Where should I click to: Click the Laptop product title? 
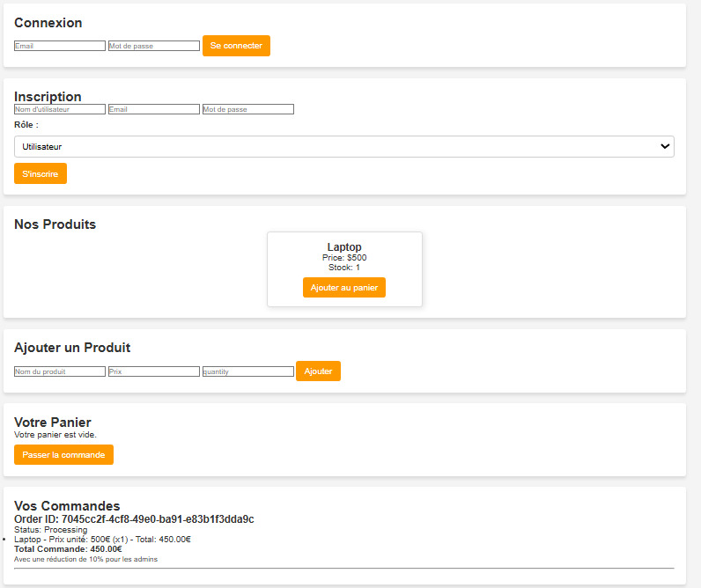click(x=344, y=247)
